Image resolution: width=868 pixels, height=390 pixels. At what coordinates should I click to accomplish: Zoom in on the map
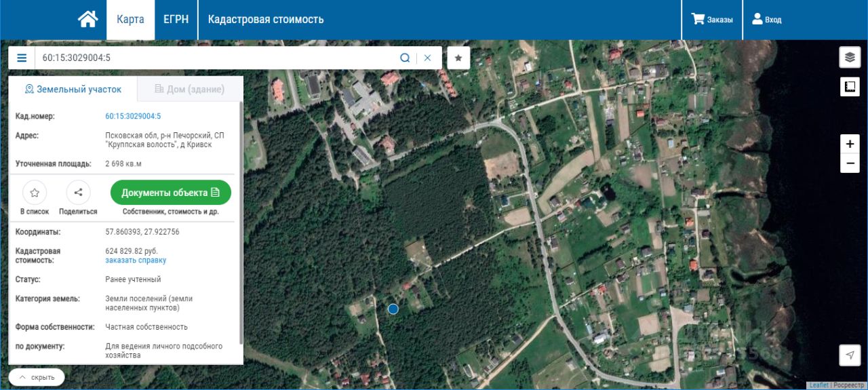point(850,144)
